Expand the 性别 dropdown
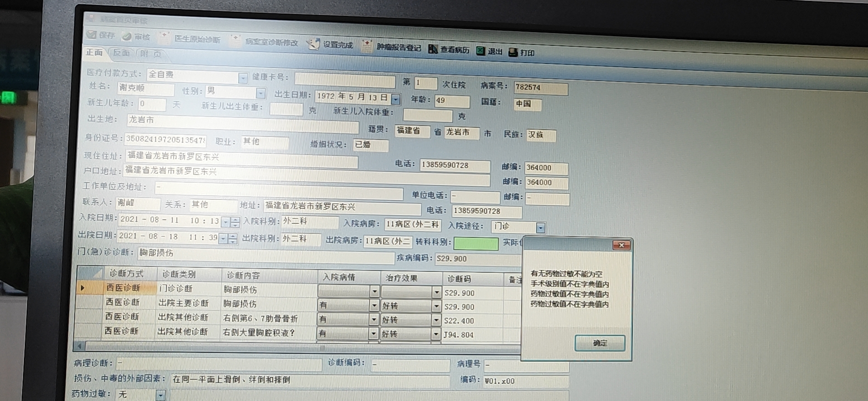 pos(260,93)
